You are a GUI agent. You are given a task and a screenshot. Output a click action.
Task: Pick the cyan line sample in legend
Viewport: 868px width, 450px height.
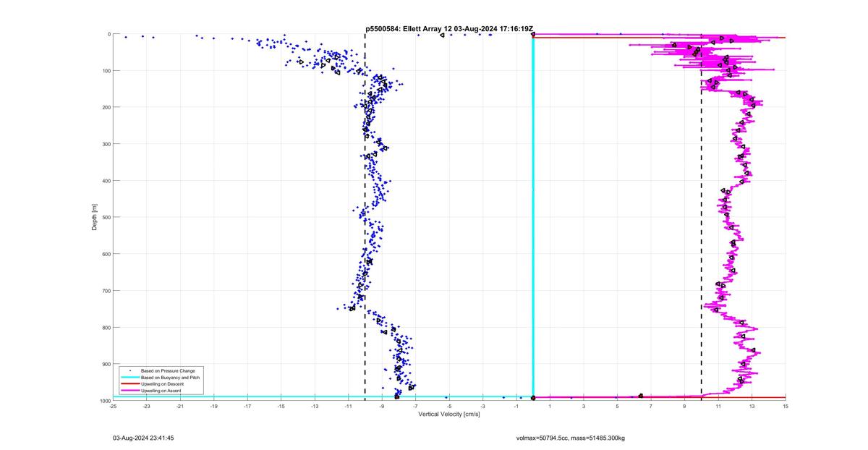pyautogui.click(x=130, y=378)
